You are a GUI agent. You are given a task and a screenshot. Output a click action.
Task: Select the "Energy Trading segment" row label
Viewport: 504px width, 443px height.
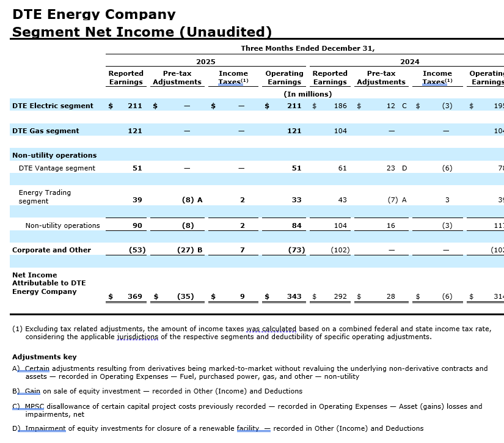point(45,197)
